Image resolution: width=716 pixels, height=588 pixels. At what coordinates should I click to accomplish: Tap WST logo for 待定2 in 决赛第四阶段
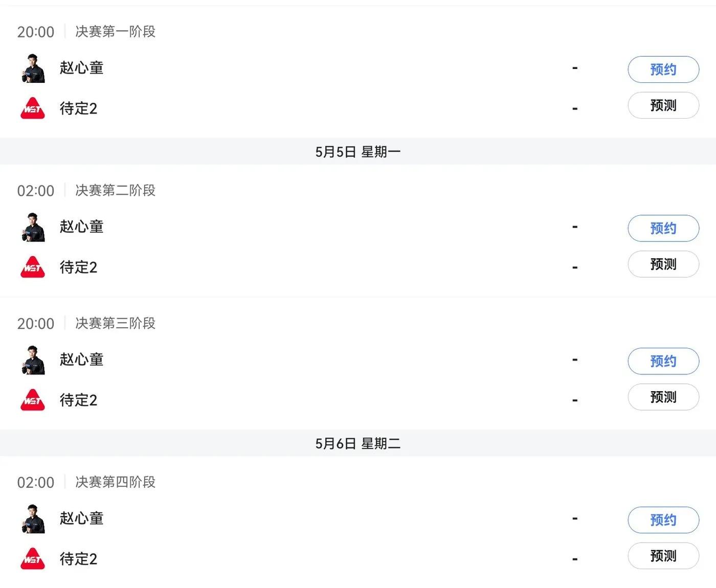(33, 559)
